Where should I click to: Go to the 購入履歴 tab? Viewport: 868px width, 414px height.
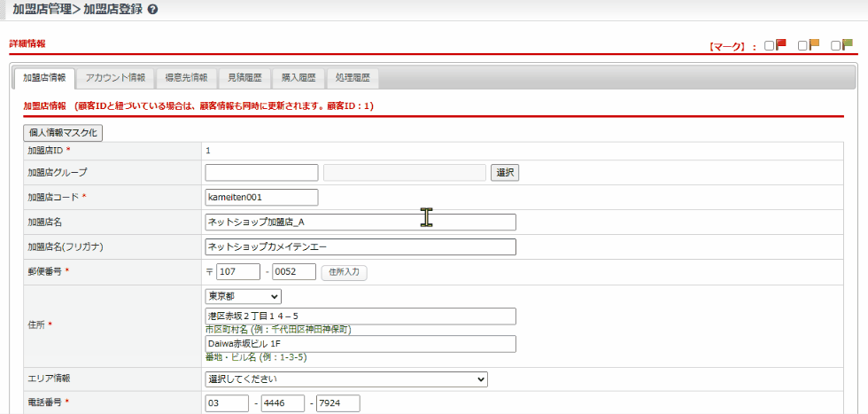click(x=298, y=78)
